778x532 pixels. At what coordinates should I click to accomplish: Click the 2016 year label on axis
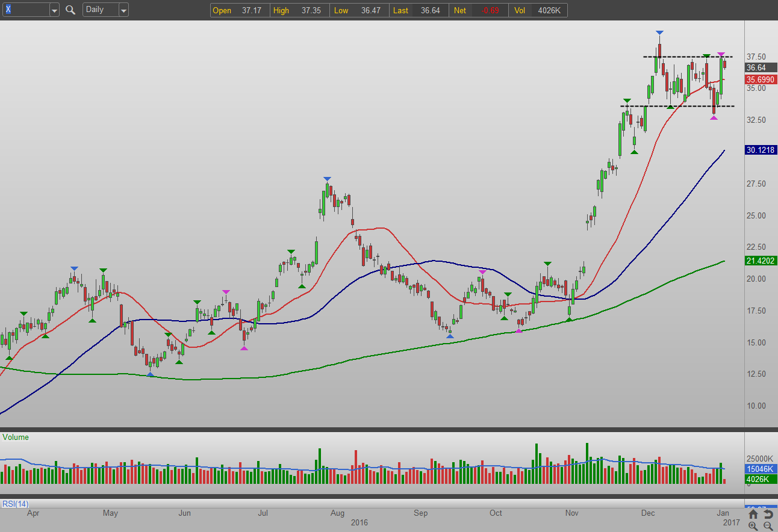pos(358,522)
